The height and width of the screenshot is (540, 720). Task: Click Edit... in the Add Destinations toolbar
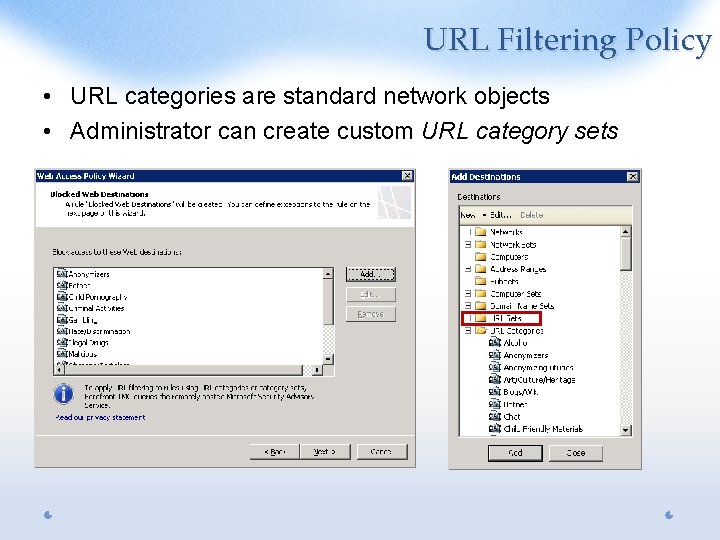point(501,215)
